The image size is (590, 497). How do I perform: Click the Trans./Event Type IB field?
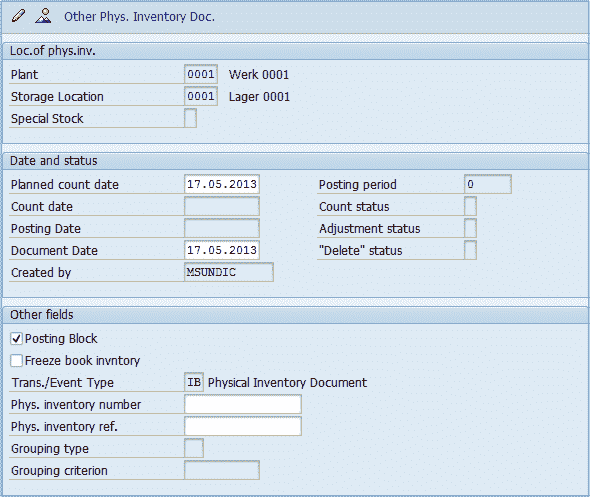[x=194, y=382]
